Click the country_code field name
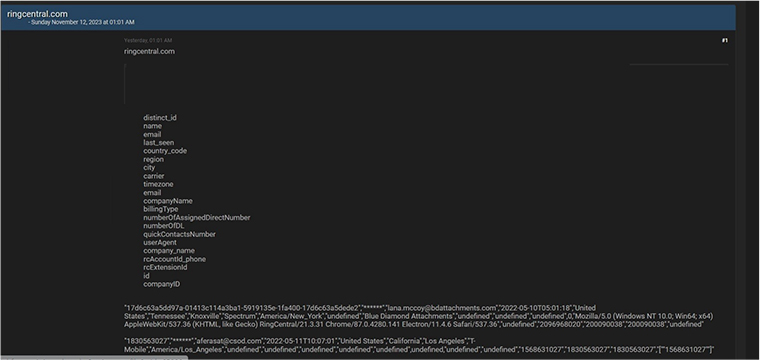 coord(165,151)
